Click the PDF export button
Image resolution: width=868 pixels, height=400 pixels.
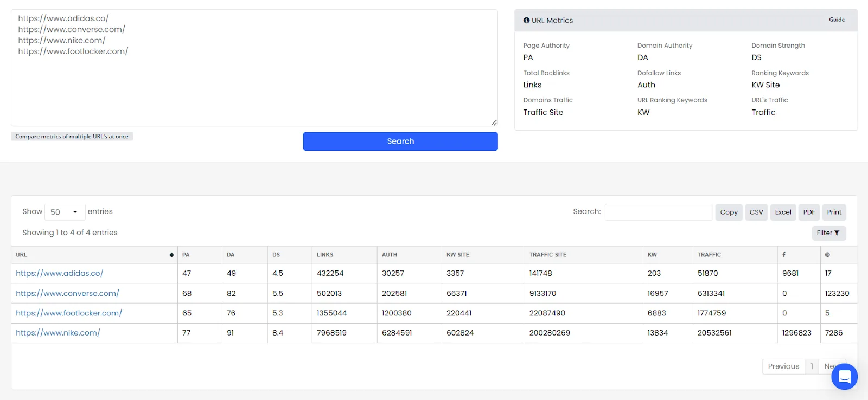[x=809, y=212]
